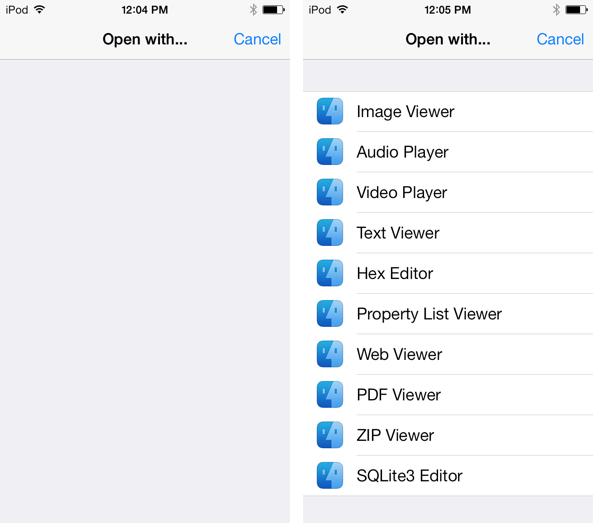This screenshot has width=593, height=523.
Task: Cancel the Open with list at 12:05
Action: coord(560,39)
